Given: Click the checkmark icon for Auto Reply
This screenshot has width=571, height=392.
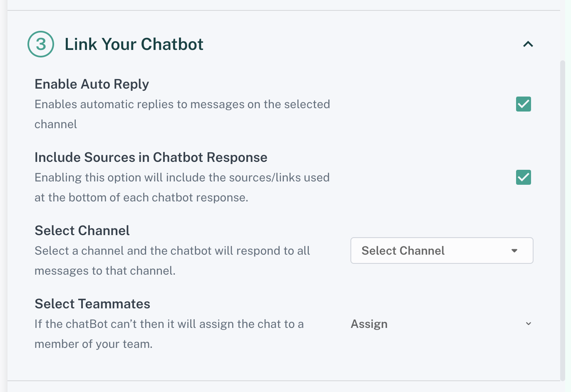Looking at the screenshot, I should pos(523,104).
